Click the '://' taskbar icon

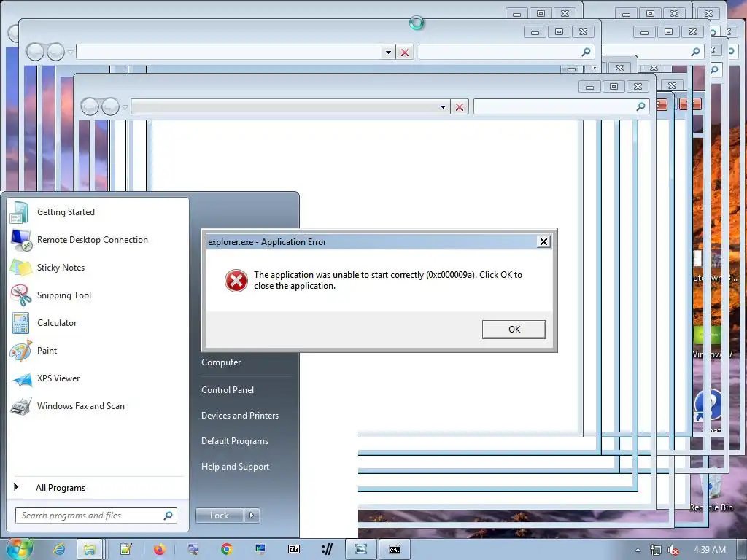pyautogui.click(x=328, y=550)
